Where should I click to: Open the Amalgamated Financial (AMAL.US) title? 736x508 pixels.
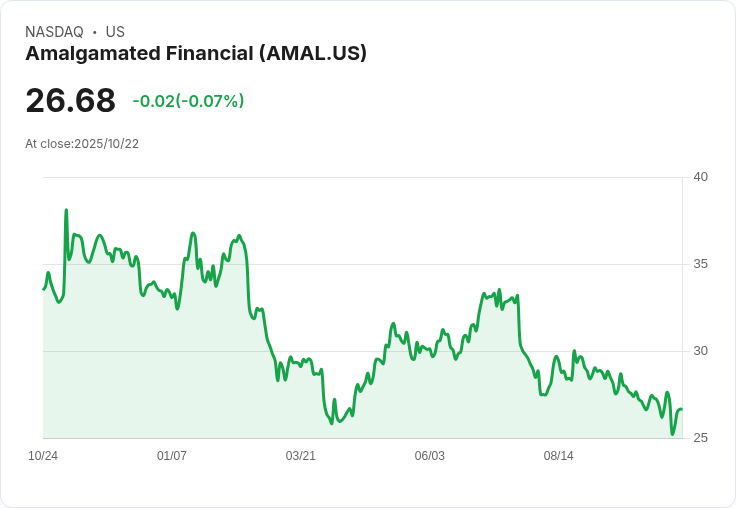pos(196,54)
